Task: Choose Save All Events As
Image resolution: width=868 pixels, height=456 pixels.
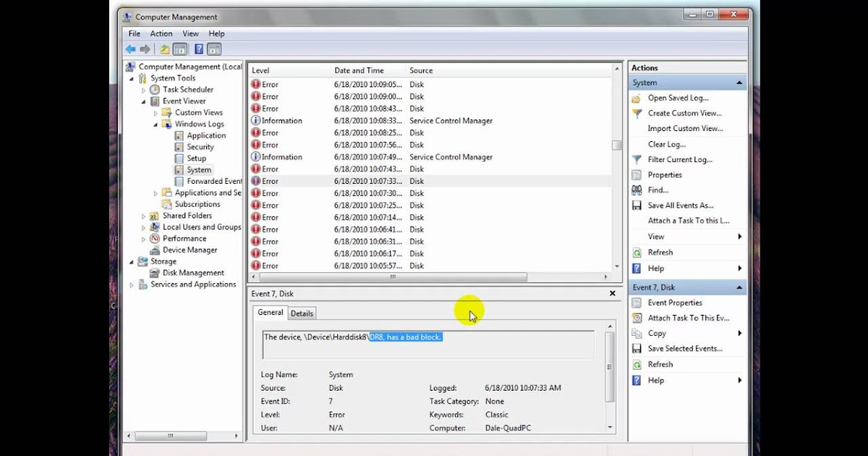Action: click(681, 206)
